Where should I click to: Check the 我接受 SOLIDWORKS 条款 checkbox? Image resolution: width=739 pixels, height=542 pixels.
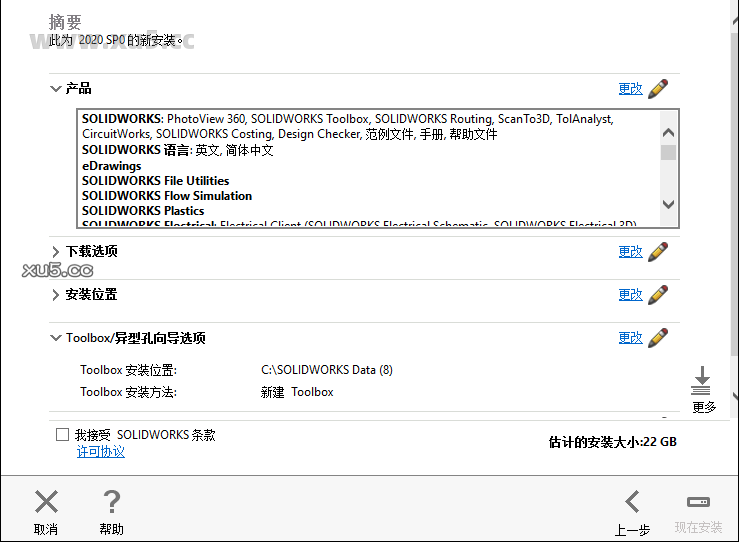coord(63,435)
